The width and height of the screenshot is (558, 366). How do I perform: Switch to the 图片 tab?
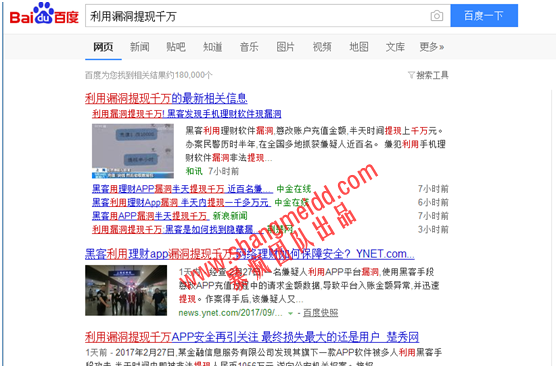coord(285,47)
